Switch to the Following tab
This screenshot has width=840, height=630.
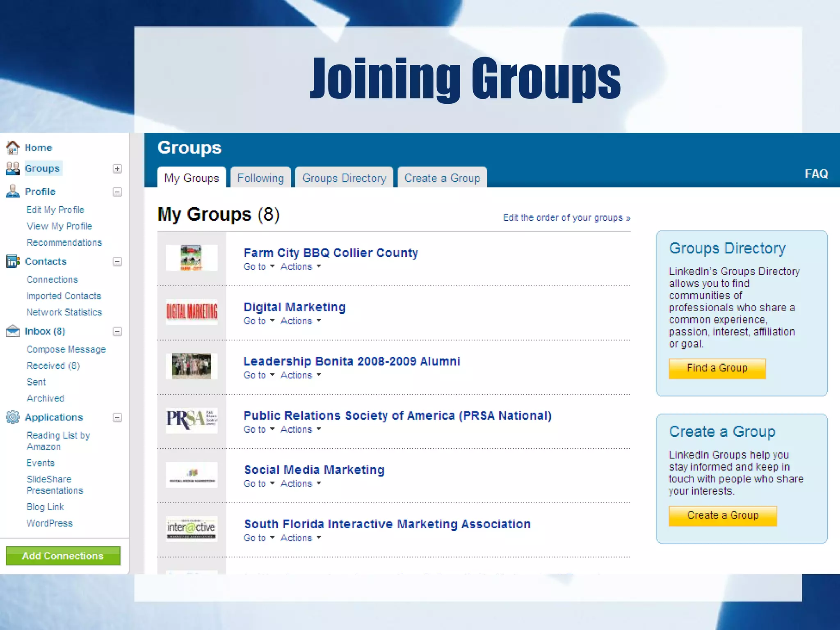(260, 177)
